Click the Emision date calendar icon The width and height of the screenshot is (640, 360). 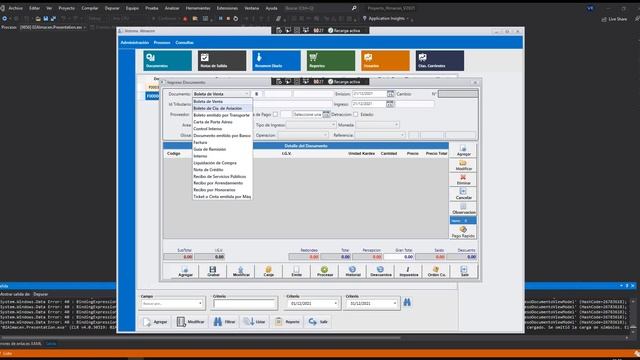(390, 94)
